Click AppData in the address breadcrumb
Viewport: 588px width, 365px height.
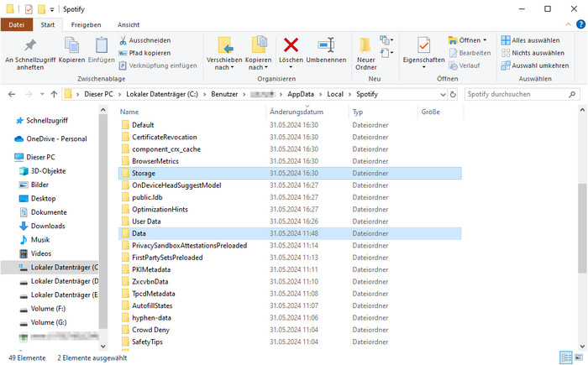click(x=301, y=94)
